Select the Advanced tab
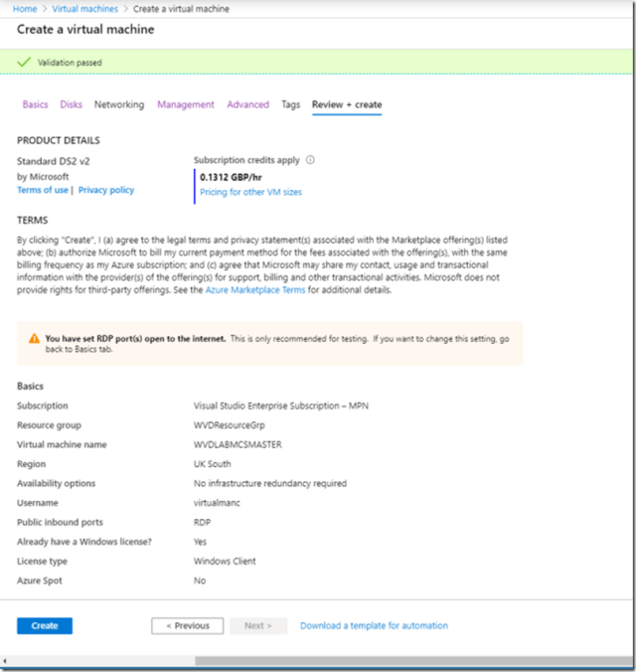 coord(248,104)
